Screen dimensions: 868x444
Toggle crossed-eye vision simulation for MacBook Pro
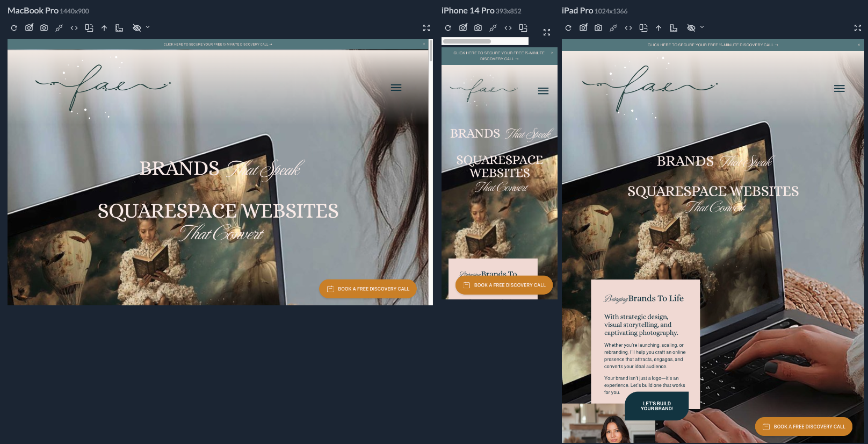tap(136, 28)
